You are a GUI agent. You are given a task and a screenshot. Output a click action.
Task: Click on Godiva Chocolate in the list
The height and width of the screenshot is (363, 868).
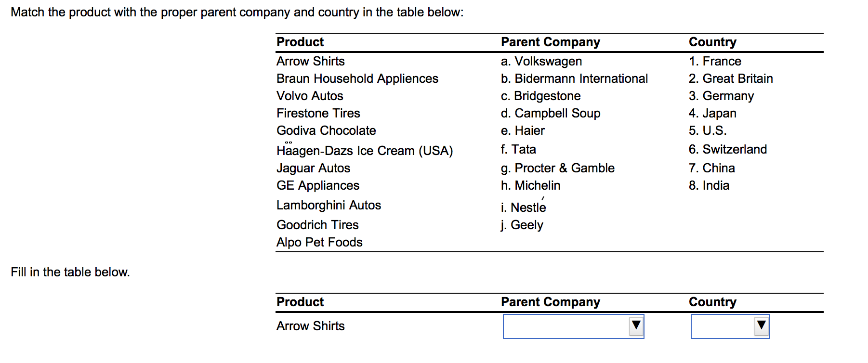click(326, 130)
